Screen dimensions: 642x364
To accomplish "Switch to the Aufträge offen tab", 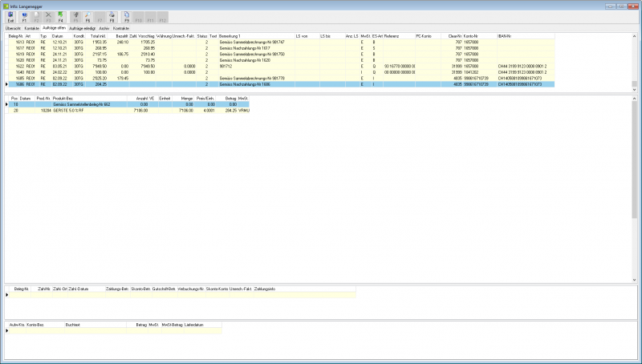I will [54, 28].
